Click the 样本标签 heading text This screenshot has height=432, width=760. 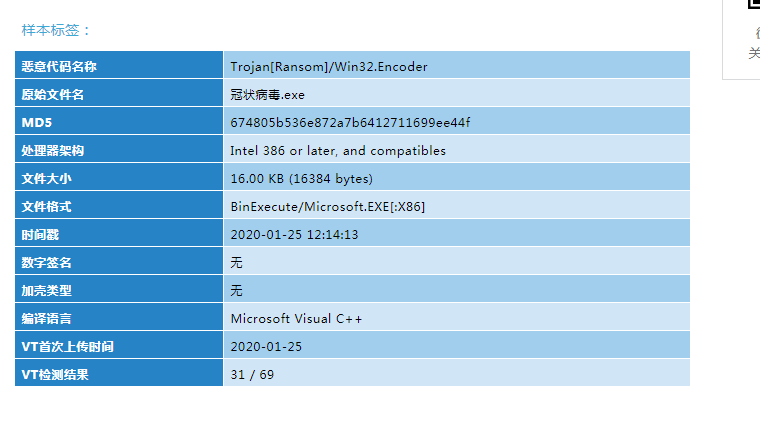(x=56, y=31)
